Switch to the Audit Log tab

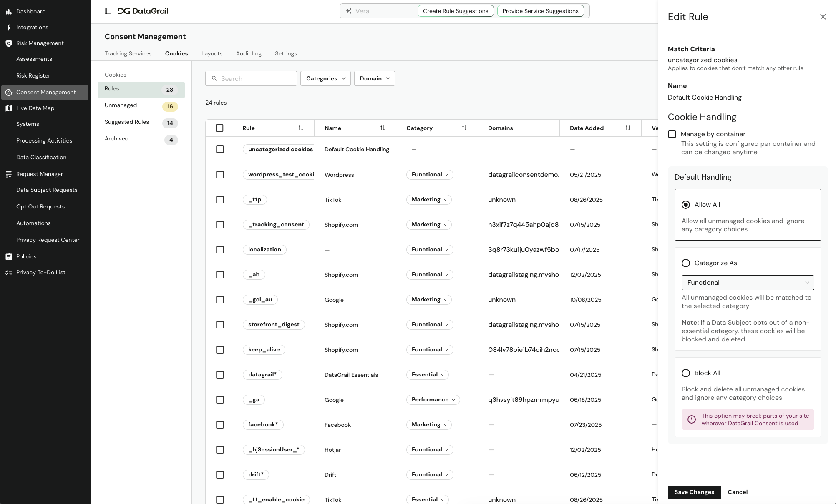click(249, 54)
